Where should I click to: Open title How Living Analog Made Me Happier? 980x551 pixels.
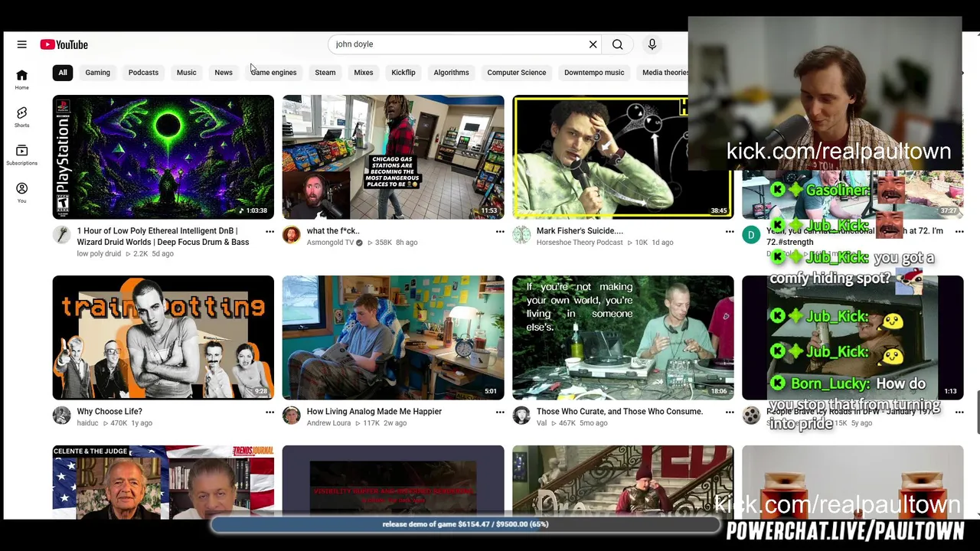(x=374, y=412)
